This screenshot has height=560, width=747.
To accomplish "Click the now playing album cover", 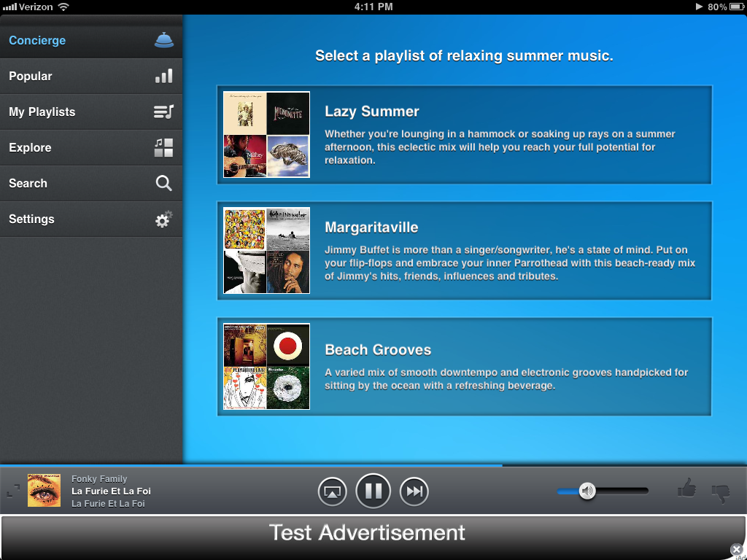I will (x=44, y=491).
